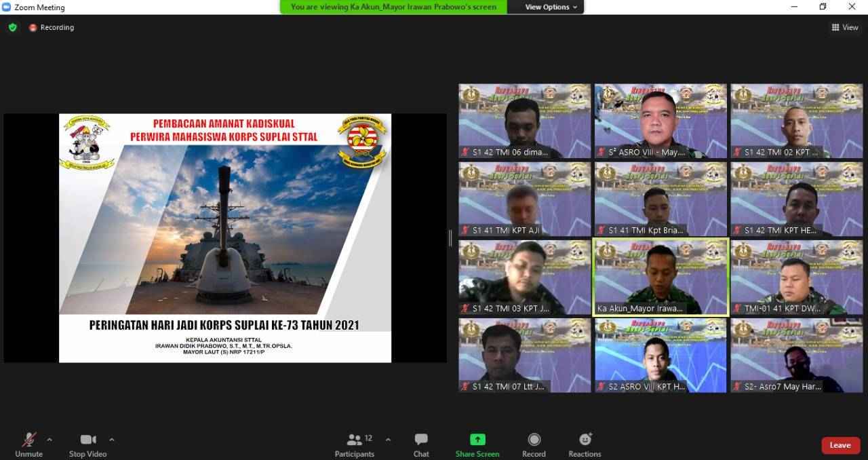Unmute the microphone
Viewport: 868px width, 460px height.
point(29,440)
